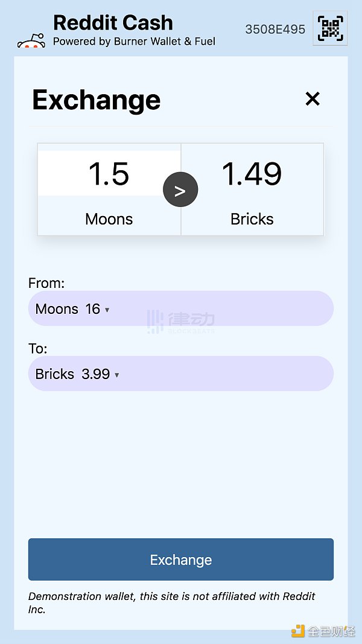Expand the To Bricks dropdown arrow
Viewport: 362px width, 644px height.
pos(117,375)
